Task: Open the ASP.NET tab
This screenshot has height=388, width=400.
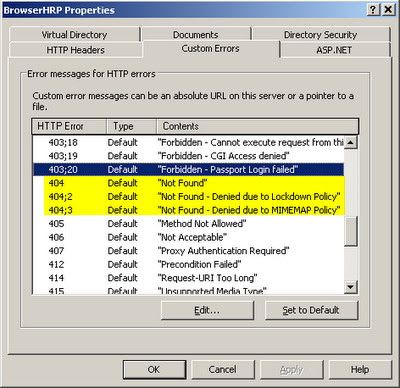Action: tap(334, 50)
